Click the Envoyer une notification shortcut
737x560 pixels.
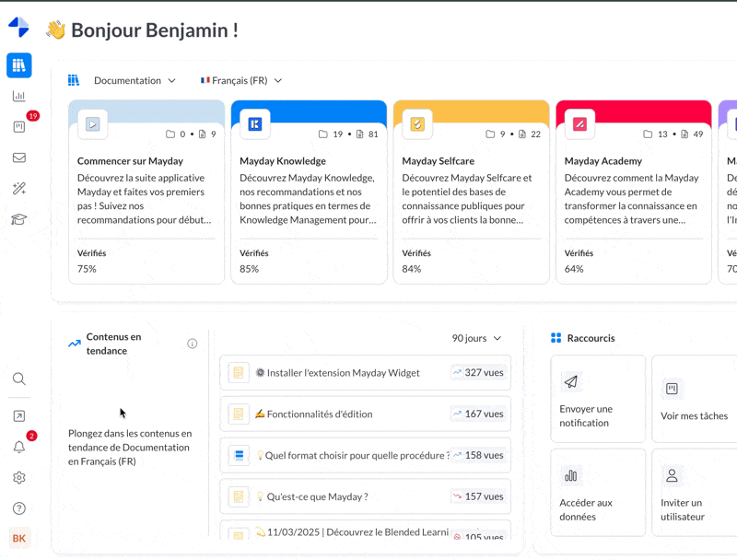pyautogui.click(x=596, y=399)
